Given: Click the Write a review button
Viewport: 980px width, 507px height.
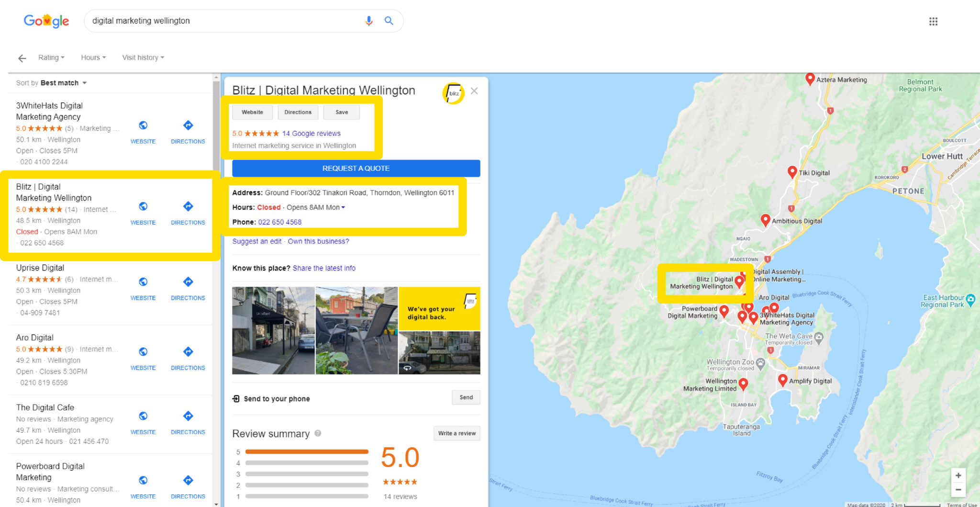Looking at the screenshot, I should point(457,433).
